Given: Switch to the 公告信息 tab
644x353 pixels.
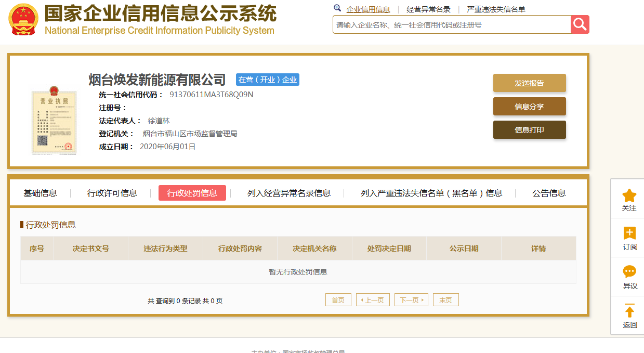Looking at the screenshot, I should pos(549,193).
